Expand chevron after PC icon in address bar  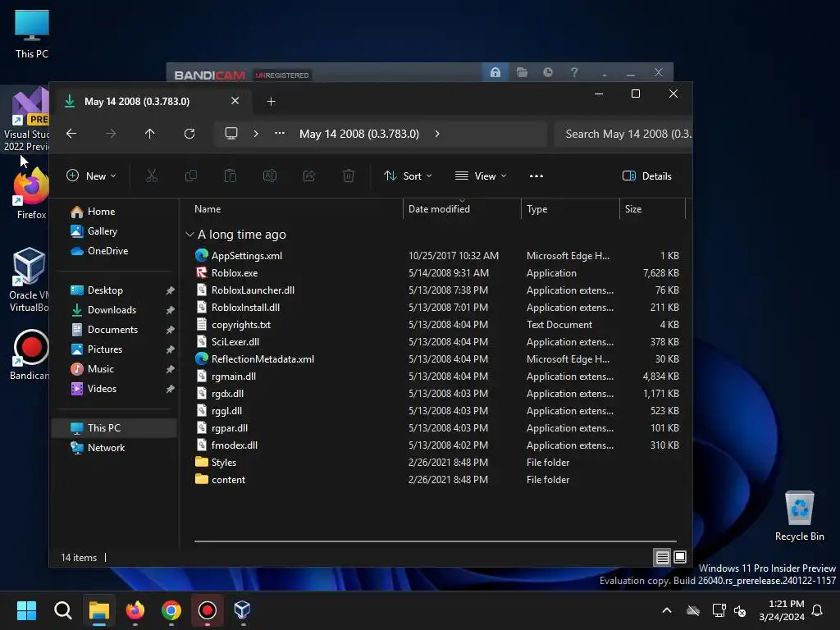click(x=256, y=134)
